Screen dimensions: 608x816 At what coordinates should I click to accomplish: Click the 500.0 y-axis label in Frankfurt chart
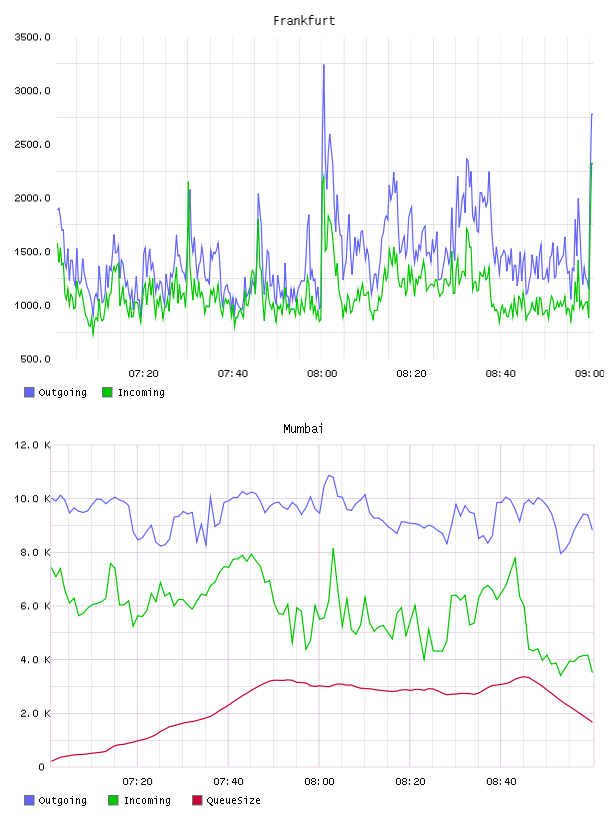35,359
